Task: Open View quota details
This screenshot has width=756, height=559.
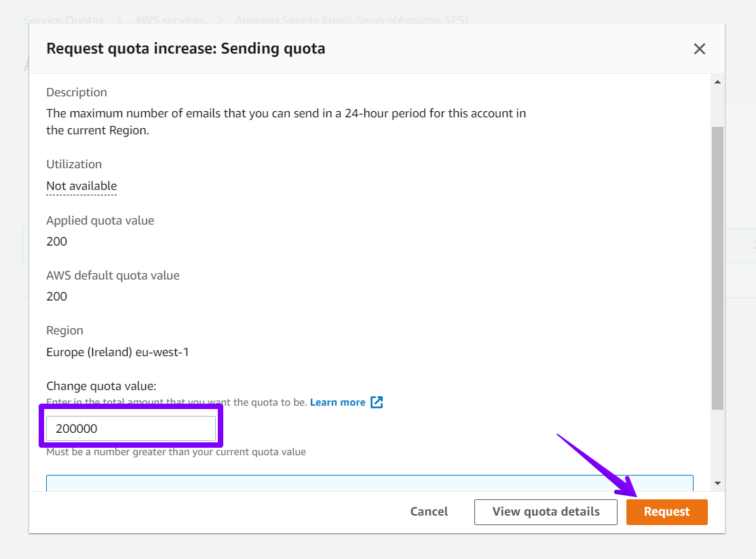Action: (x=546, y=512)
